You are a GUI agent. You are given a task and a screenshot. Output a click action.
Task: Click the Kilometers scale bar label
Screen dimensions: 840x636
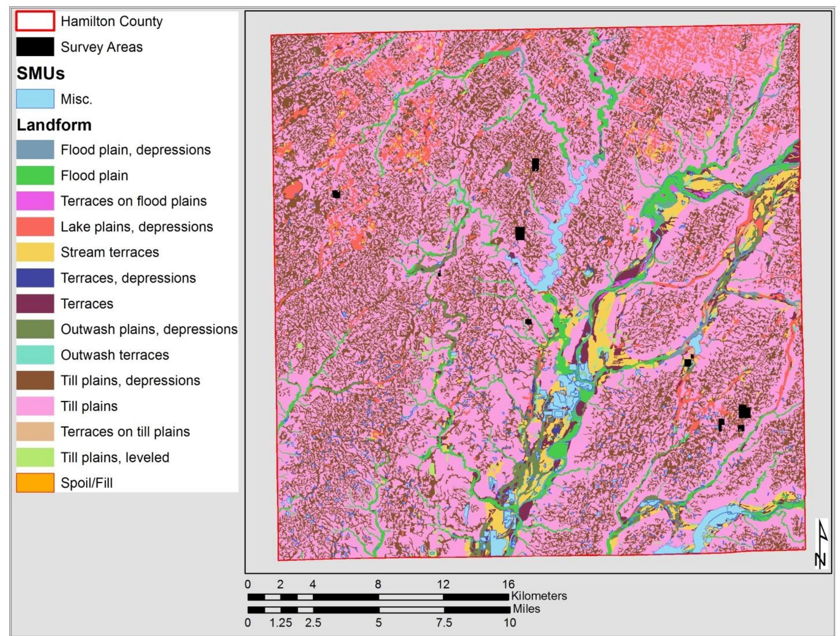(x=539, y=596)
